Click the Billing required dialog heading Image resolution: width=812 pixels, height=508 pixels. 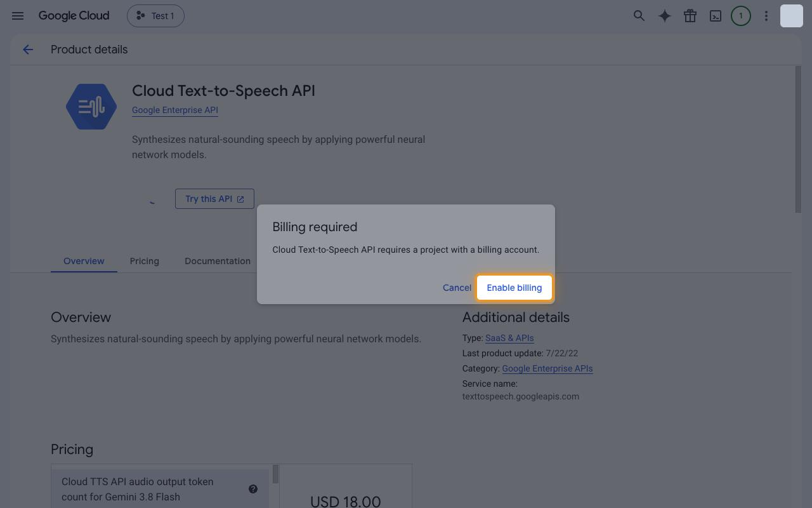[x=315, y=227]
